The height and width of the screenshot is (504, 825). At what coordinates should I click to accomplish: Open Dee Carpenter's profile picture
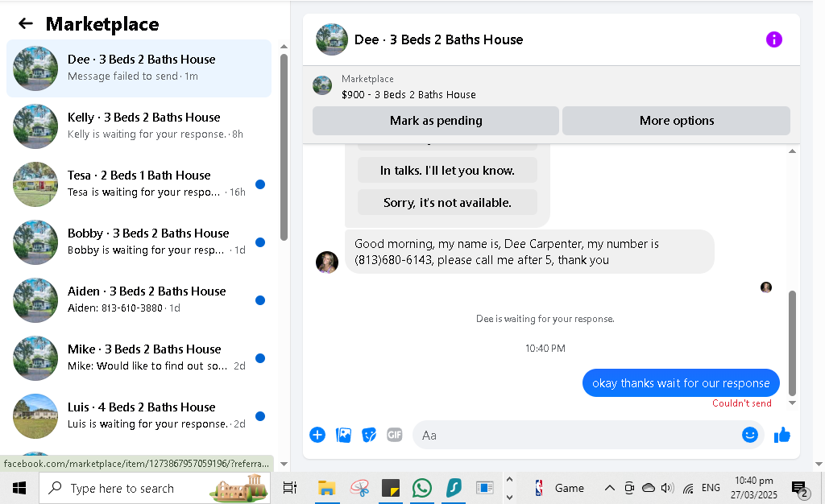(x=327, y=262)
